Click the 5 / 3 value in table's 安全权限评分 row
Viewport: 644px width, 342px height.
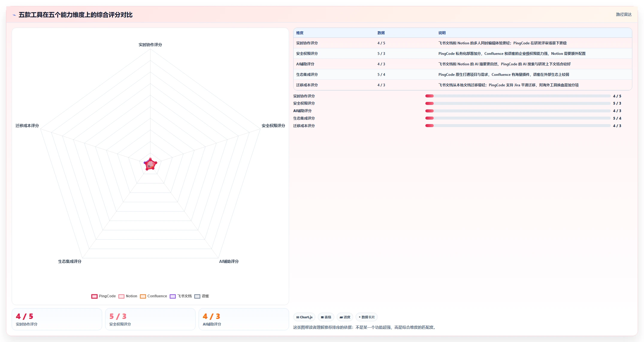(381, 54)
